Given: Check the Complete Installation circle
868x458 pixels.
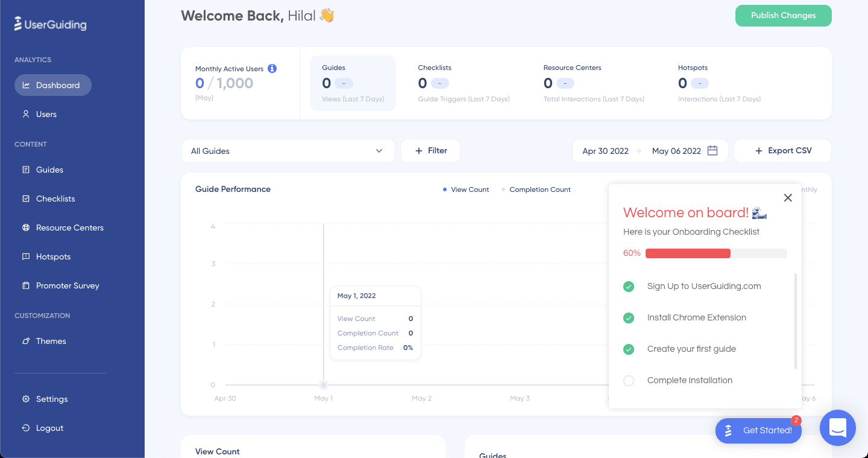Looking at the screenshot, I should click(629, 381).
